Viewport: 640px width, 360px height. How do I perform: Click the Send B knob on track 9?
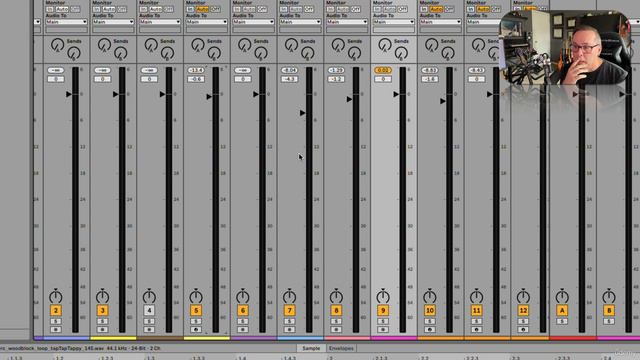401,53
